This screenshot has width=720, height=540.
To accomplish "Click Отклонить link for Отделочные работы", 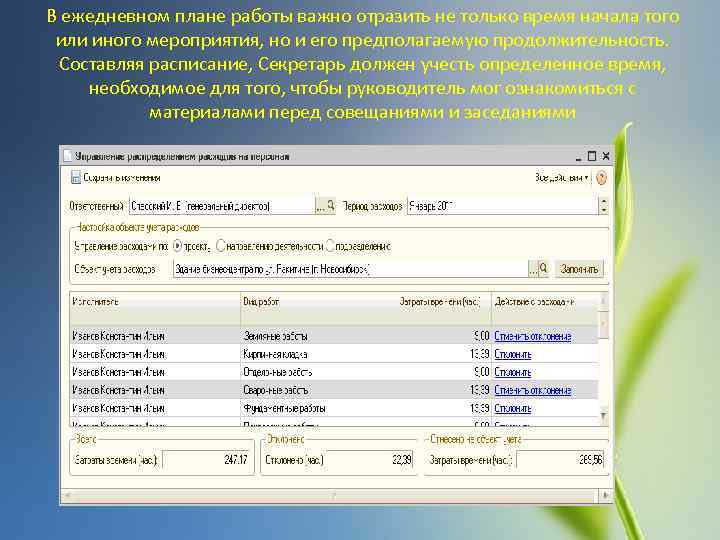I will [x=512, y=372].
